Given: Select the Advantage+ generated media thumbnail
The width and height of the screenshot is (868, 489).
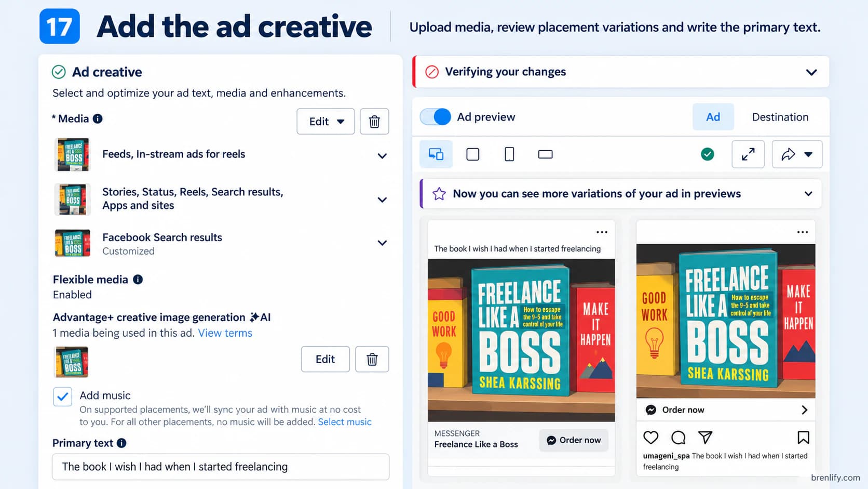Looking at the screenshot, I should 72,362.
